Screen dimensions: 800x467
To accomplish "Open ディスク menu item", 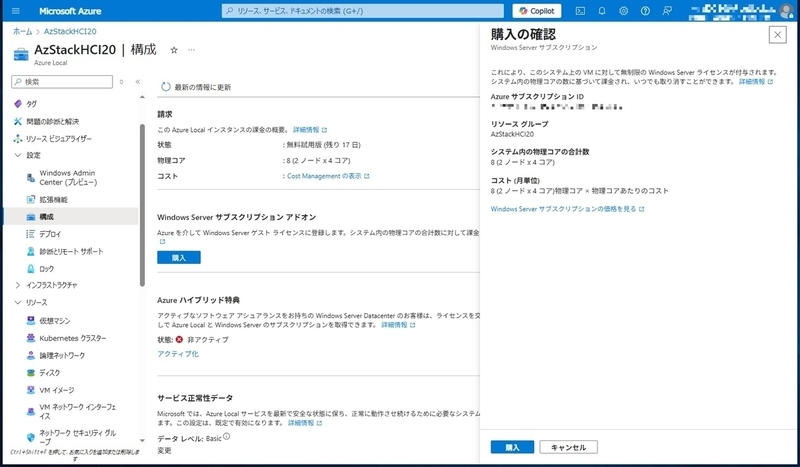I will [x=49, y=373].
